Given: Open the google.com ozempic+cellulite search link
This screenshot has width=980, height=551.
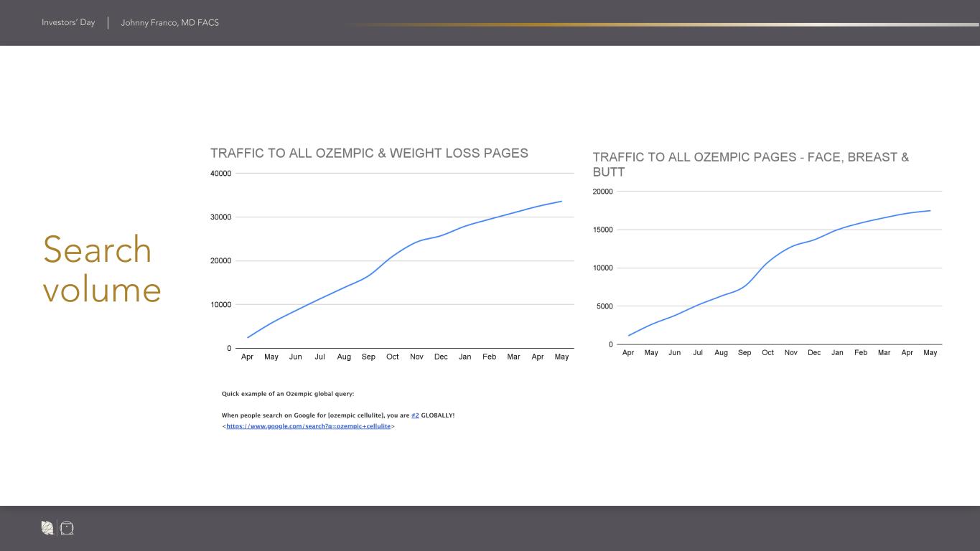Looking at the screenshot, I should click(x=308, y=426).
